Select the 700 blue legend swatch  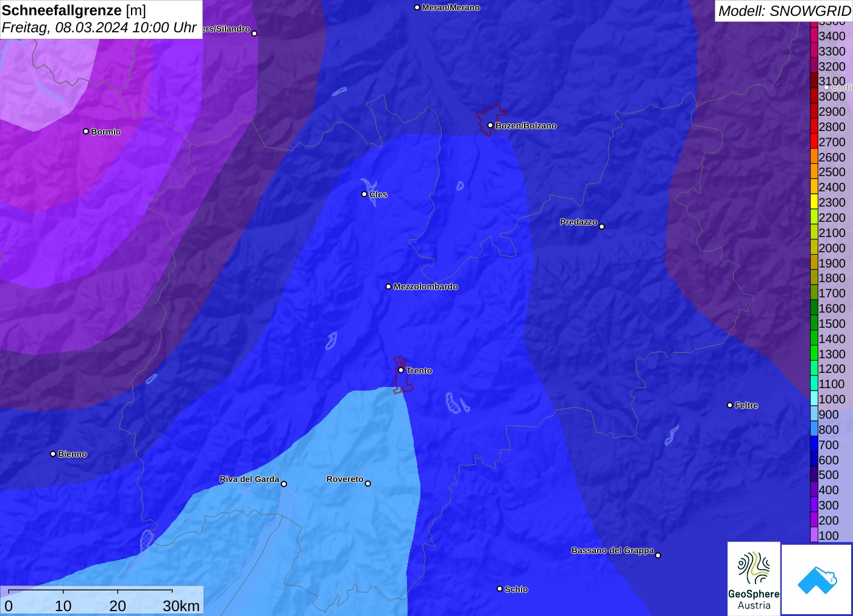point(814,444)
